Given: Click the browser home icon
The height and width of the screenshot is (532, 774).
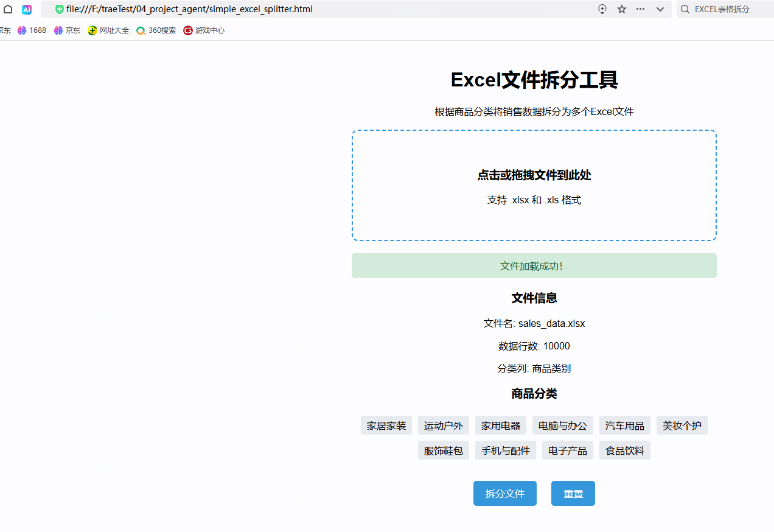Looking at the screenshot, I should pos(8,9).
